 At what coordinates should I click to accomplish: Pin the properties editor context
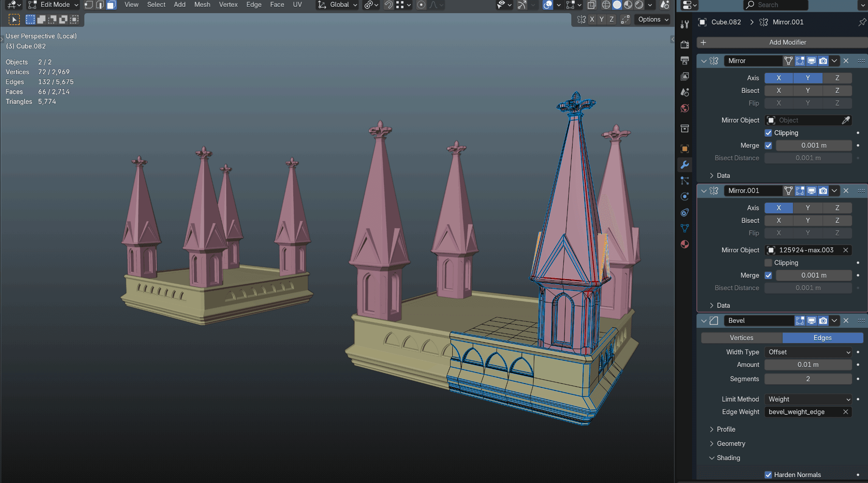pos(862,22)
